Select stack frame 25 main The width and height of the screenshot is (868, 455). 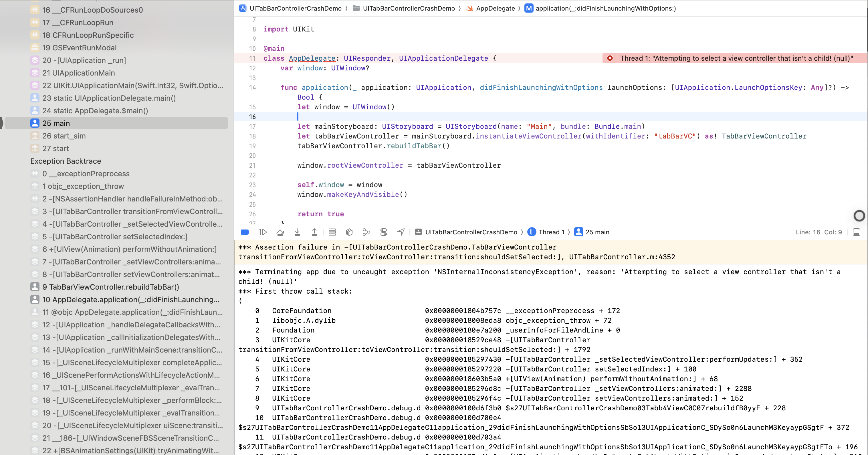(x=56, y=123)
